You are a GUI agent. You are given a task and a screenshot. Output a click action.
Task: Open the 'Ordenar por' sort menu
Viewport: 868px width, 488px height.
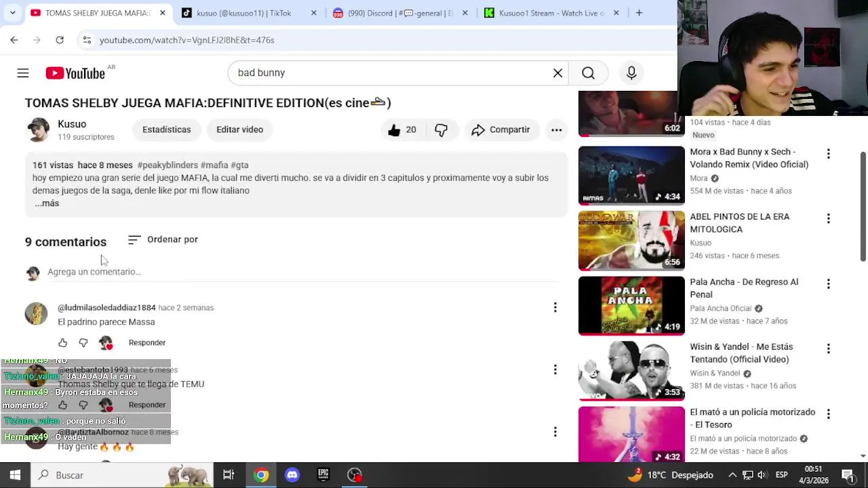coord(163,239)
